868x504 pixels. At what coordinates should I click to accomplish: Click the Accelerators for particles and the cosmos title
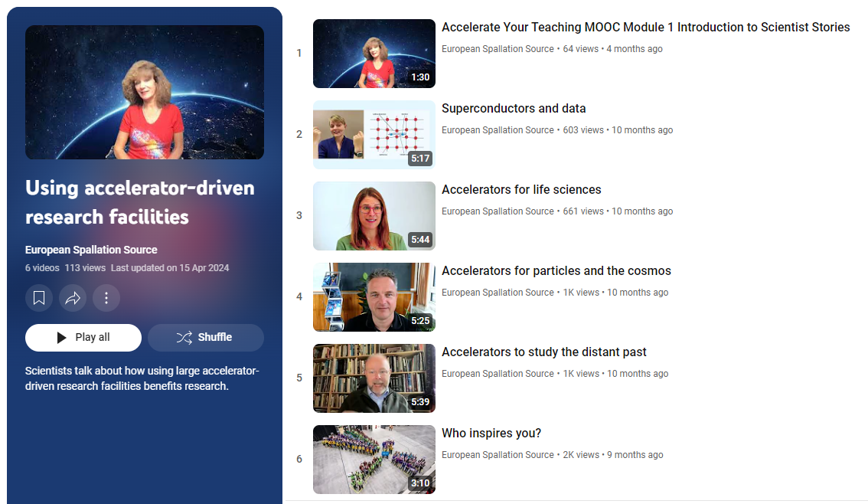click(x=556, y=271)
